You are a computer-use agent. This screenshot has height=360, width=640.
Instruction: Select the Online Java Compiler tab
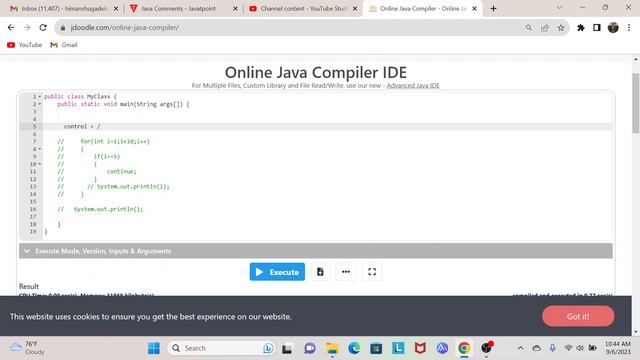(422, 8)
